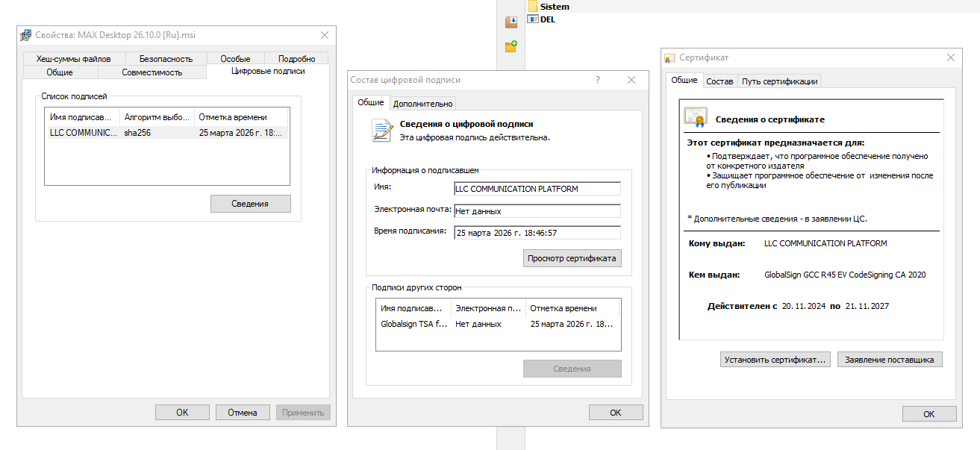Click the digital signature document icon
980x450 pixels.
tap(382, 130)
